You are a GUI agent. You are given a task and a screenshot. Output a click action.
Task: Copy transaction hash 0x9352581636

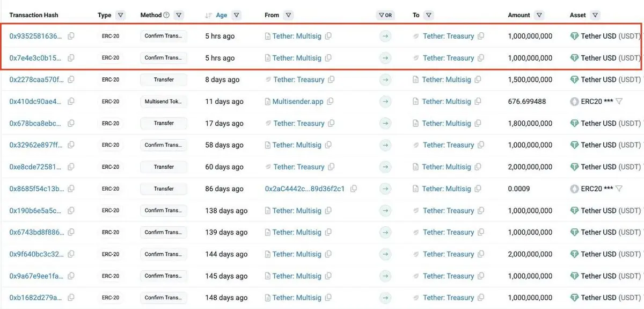point(71,36)
